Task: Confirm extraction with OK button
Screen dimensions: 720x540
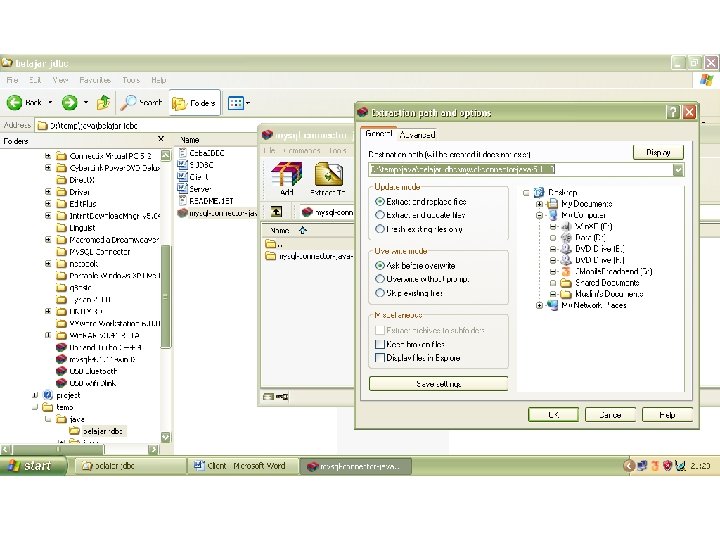Action: [553, 415]
